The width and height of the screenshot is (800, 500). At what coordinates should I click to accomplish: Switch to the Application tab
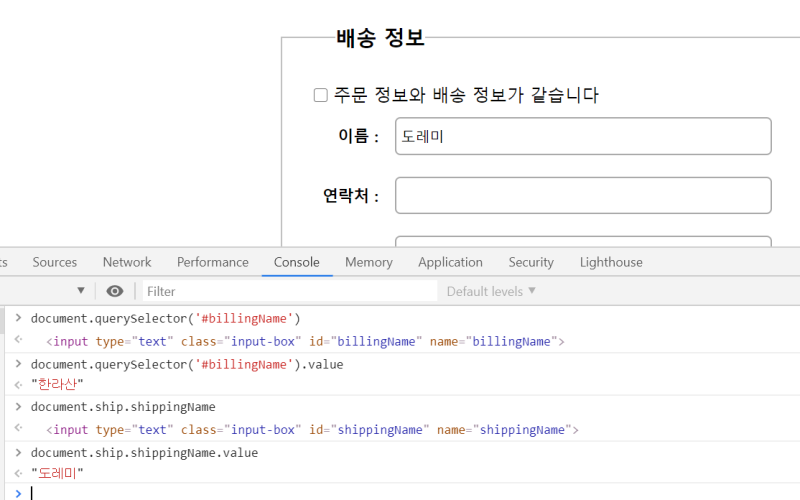tap(450, 262)
